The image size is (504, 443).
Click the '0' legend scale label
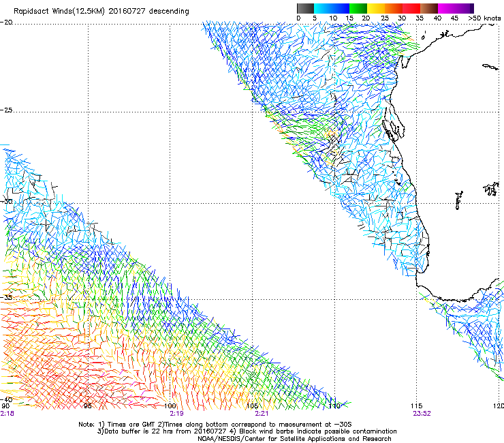[298, 18]
